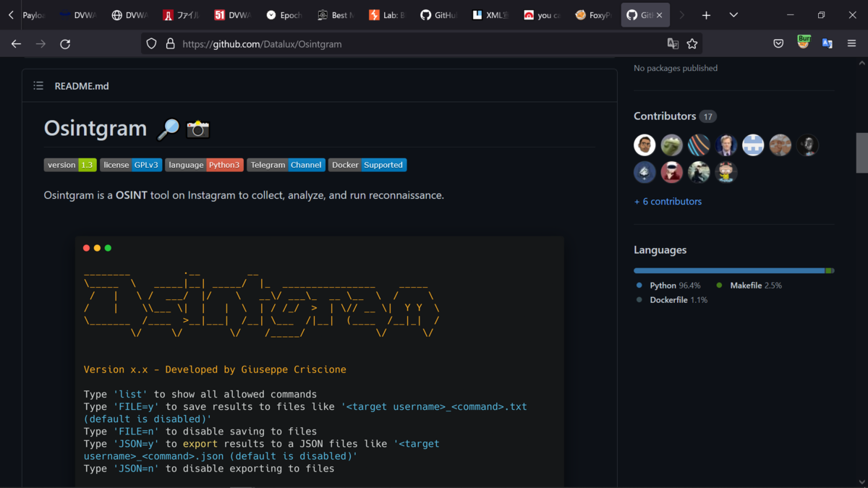This screenshot has width=868, height=488.
Task: Switch to the Best M tab
Action: point(336,15)
